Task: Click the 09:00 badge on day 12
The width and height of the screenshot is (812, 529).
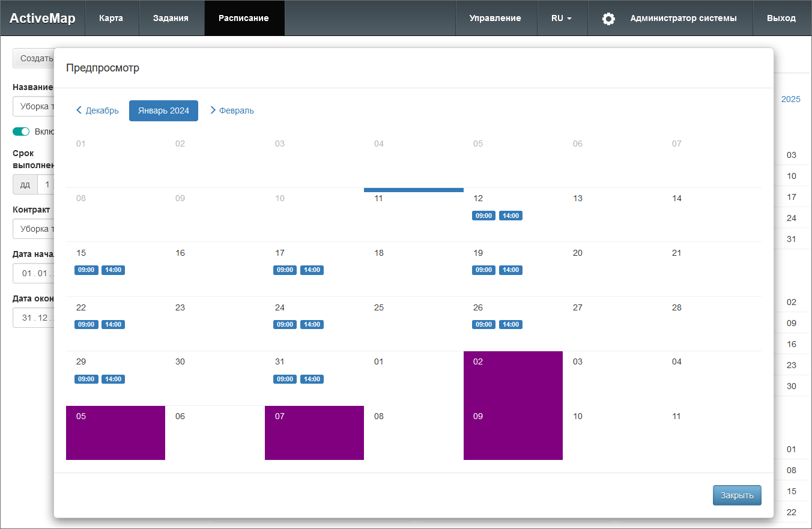Action: click(x=483, y=216)
